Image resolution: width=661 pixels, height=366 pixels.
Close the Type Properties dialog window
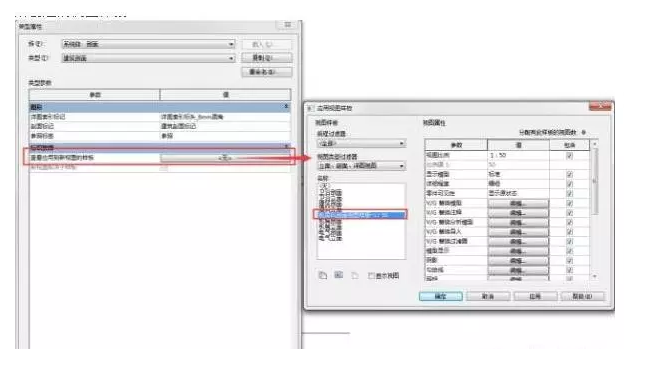(x=288, y=24)
